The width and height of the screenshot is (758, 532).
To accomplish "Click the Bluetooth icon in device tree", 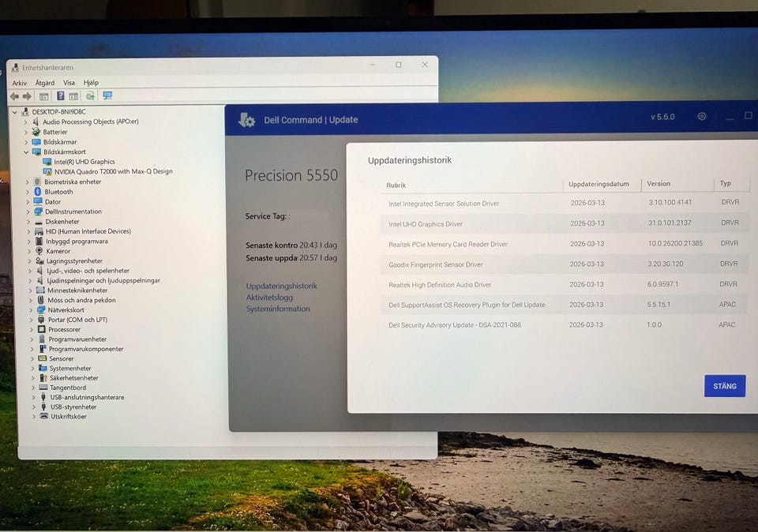I will 36,192.
